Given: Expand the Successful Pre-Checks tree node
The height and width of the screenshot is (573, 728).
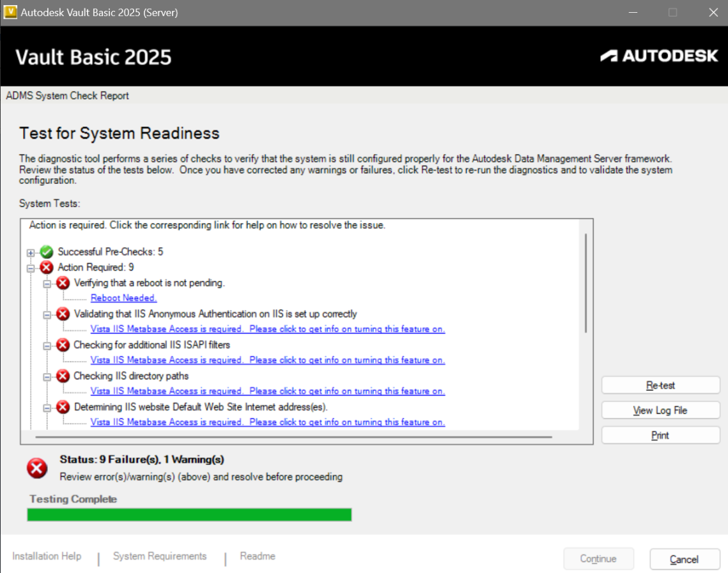Looking at the screenshot, I should point(31,252).
